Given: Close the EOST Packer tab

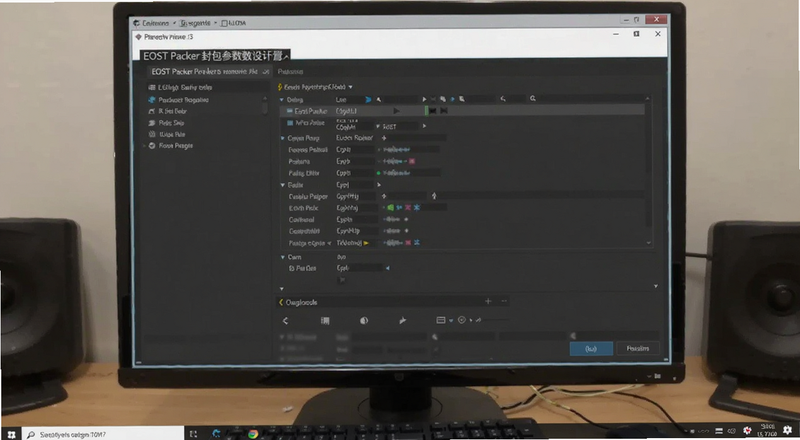Looking at the screenshot, I should (x=265, y=72).
